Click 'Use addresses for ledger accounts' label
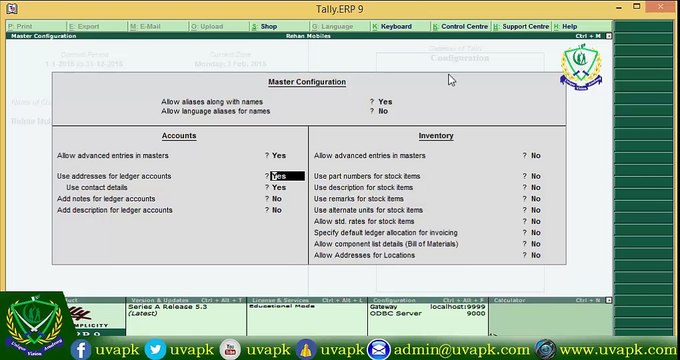Image resolution: width=680 pixels, height=360 pixels. (114, 177)
